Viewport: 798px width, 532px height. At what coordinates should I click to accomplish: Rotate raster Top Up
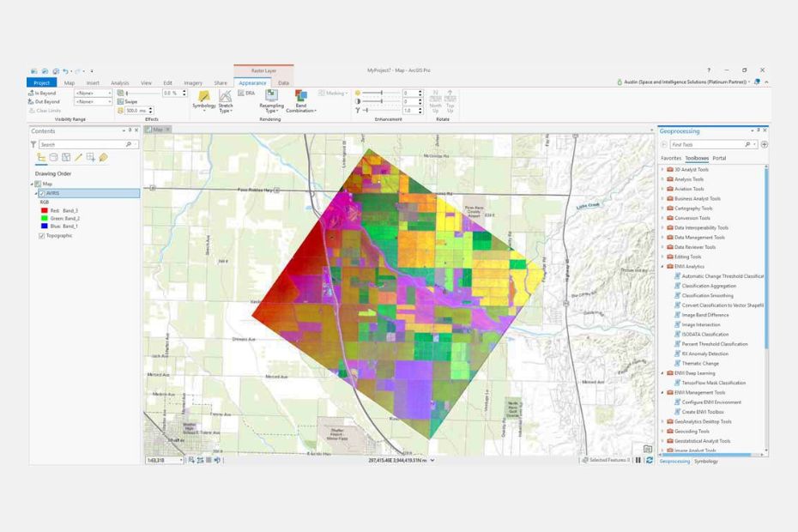(x=450, y=102)
